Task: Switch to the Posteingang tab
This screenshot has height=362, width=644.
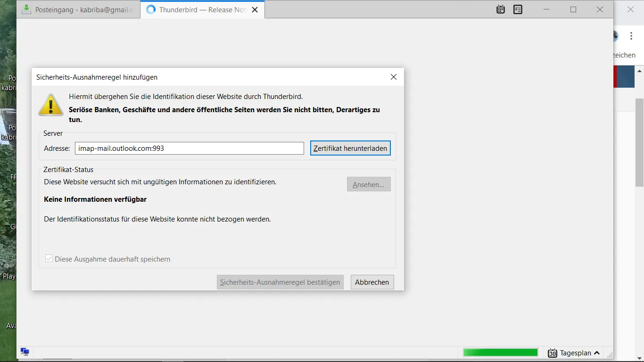Action: point(78,9)
